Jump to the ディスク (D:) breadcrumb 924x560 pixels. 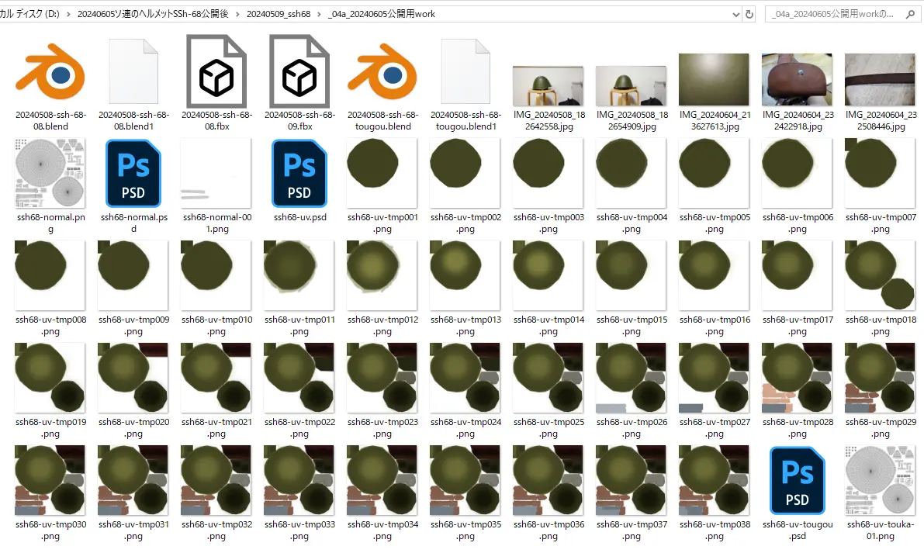pyautogui.click(x=31, y=14)
